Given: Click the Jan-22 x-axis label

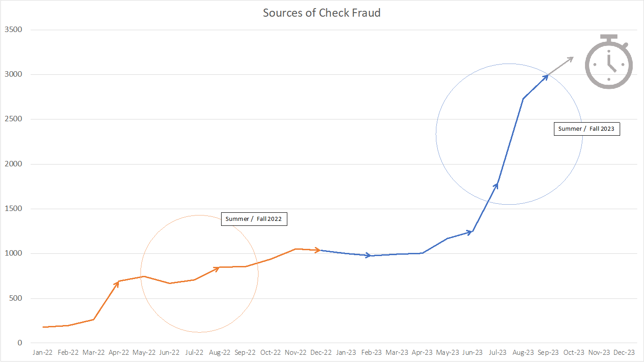Looking at the screenshot, I should point(43,353).
